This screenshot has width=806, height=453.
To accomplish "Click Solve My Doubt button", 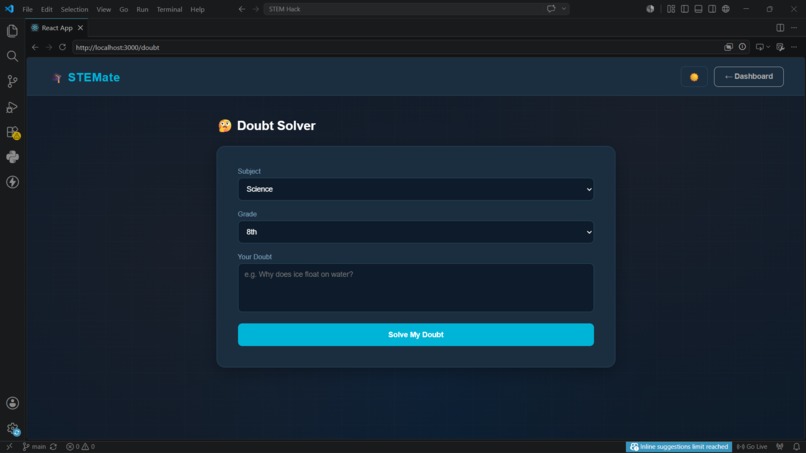I will 415,335.
